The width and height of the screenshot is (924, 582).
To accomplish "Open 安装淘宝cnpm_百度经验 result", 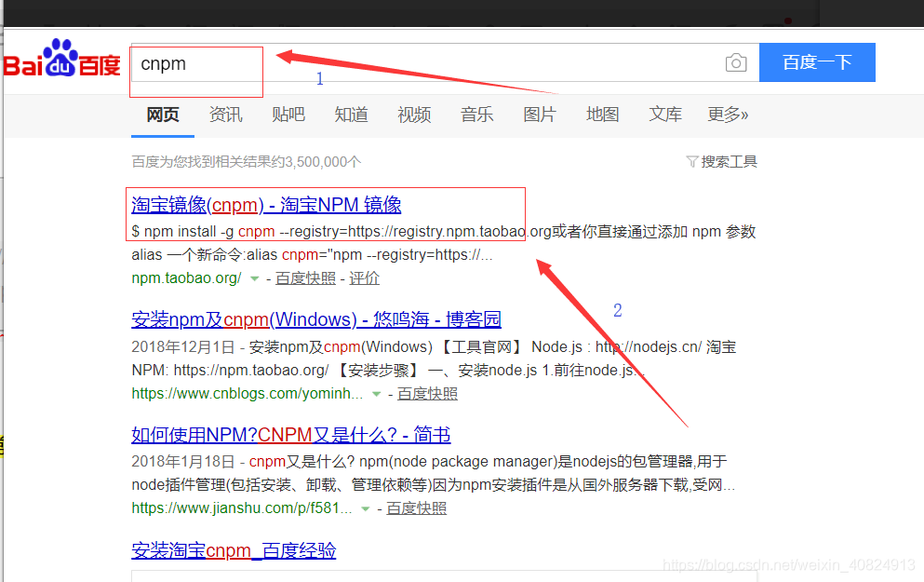I will point(234,550).
